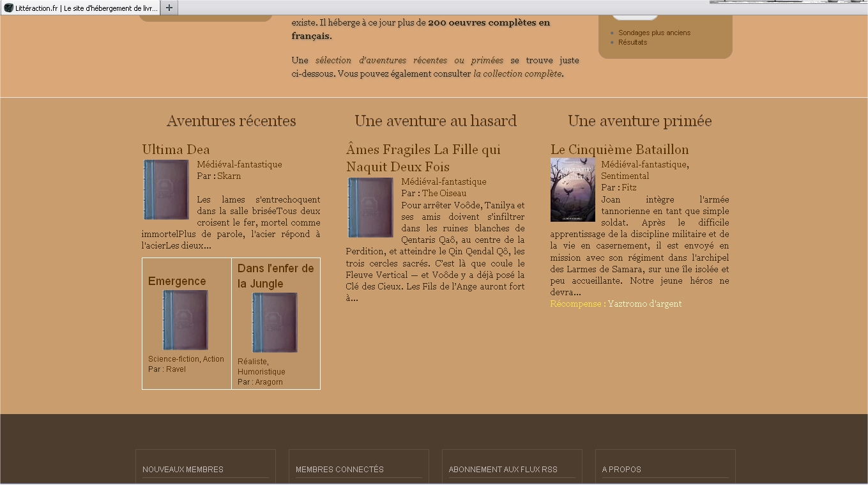Open Le Cinquième Bataillon cover illustration
This screenshot has height=485, width=868.
573,190
